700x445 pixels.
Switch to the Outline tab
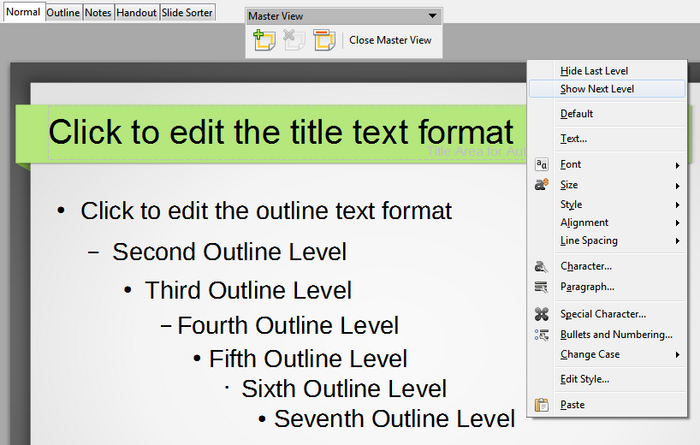click(x=63, y=12)
